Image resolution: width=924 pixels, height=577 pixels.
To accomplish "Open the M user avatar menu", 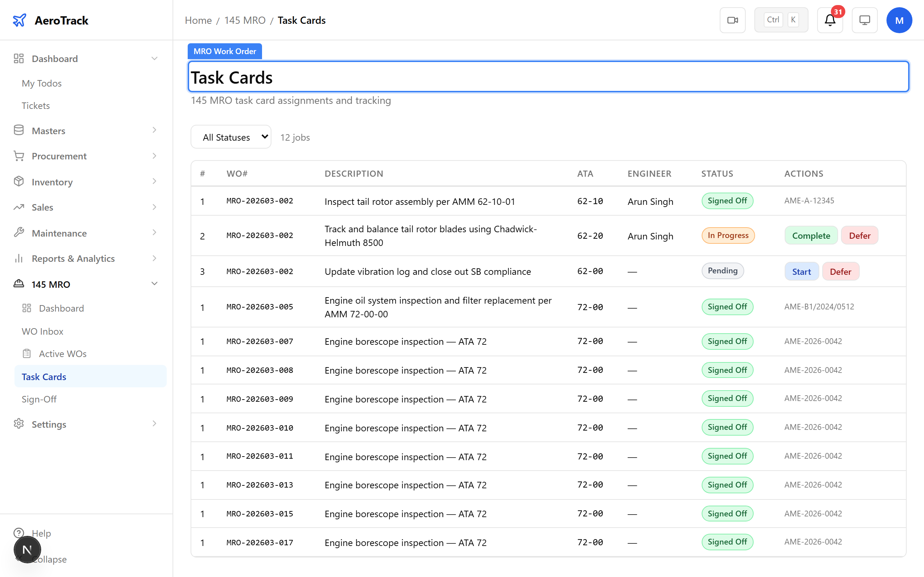I will pos(899,20).
